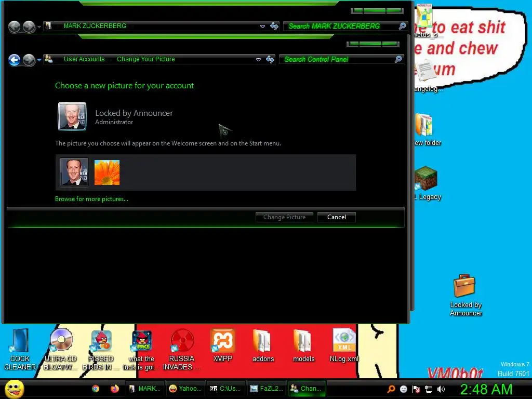
Task: Open the RUSSIA INVADES radiation icon shortcut
Action: pos(182,350)
